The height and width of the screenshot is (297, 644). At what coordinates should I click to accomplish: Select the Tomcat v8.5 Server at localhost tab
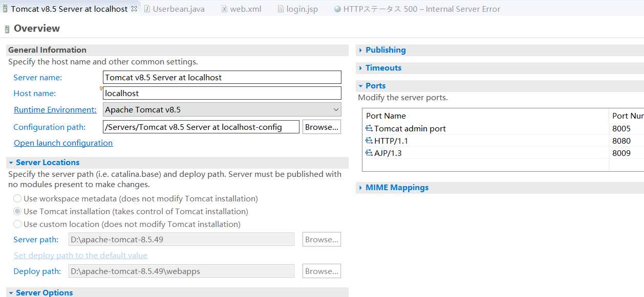pyautogui.click(x=69, y=9)
